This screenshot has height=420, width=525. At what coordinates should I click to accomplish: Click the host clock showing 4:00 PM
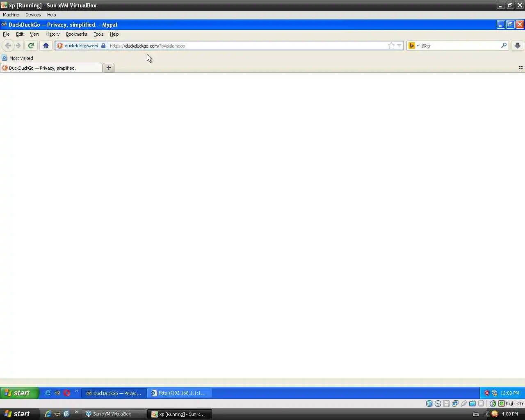pyautogui.click(x=510, y=414)
